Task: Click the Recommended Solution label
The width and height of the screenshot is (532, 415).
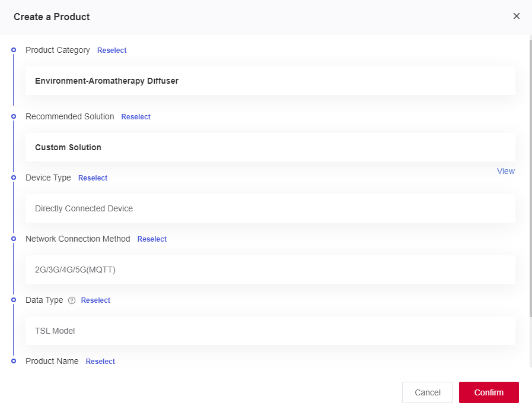Action: [70, 116]
